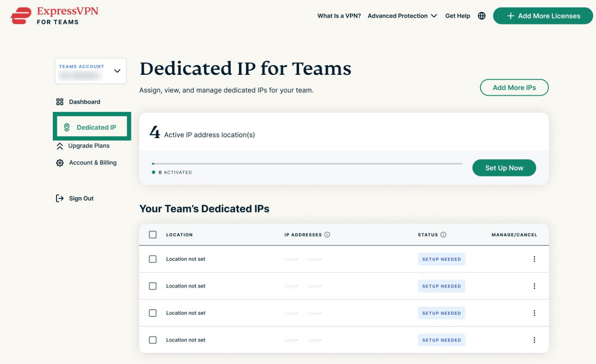Image resolution: width=596 pixels, height=364 pixels.
Task: Open the three-dot menu in the first IP row
Action: (x=534, y=259)
